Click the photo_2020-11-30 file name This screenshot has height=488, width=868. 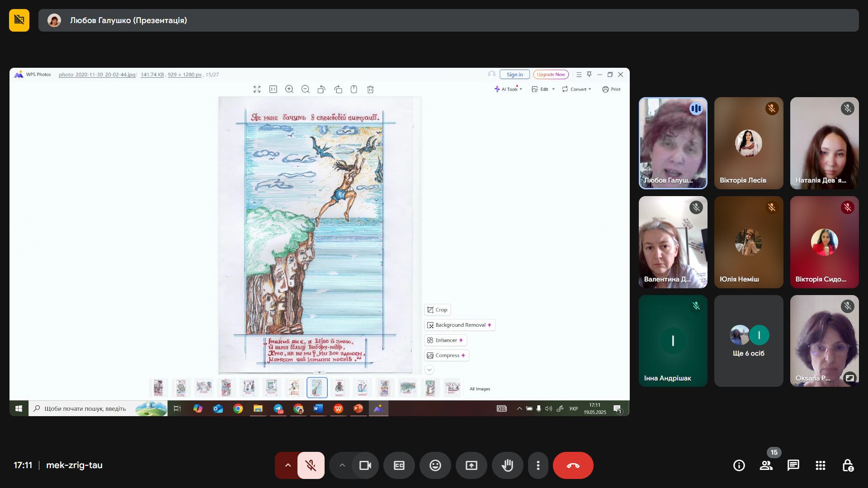(97, 75)
